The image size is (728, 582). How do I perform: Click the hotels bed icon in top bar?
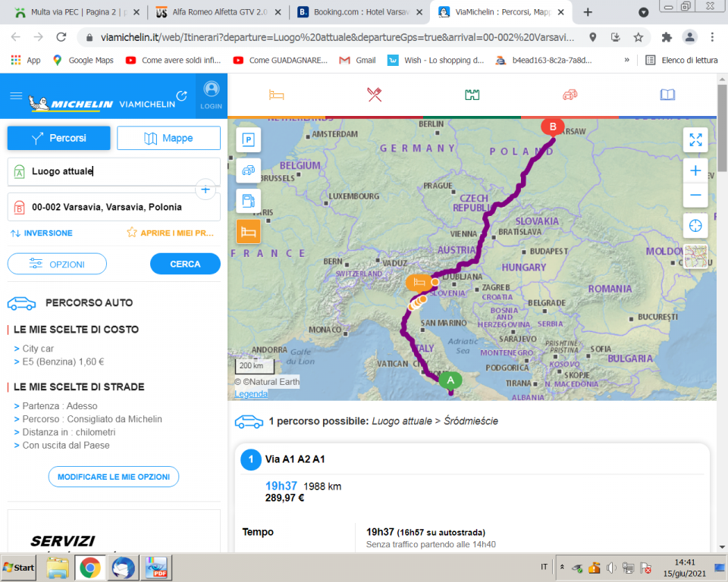tap(277, 95)
